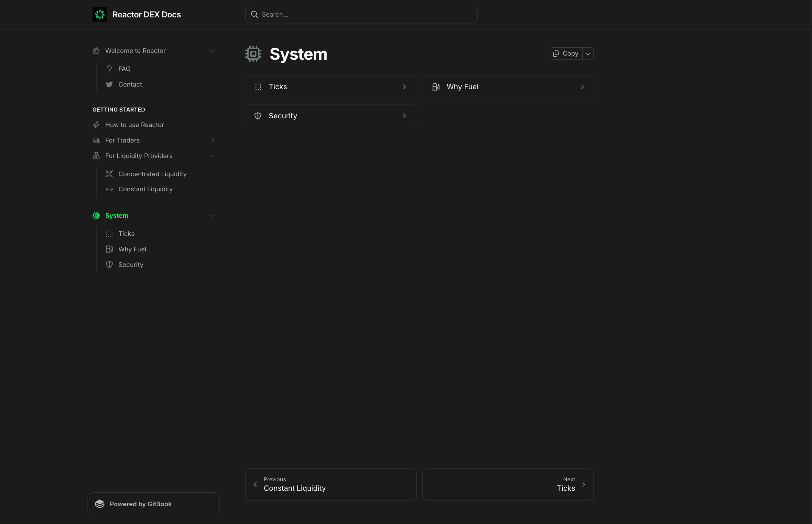Click the GitBook logo icon

100,504
